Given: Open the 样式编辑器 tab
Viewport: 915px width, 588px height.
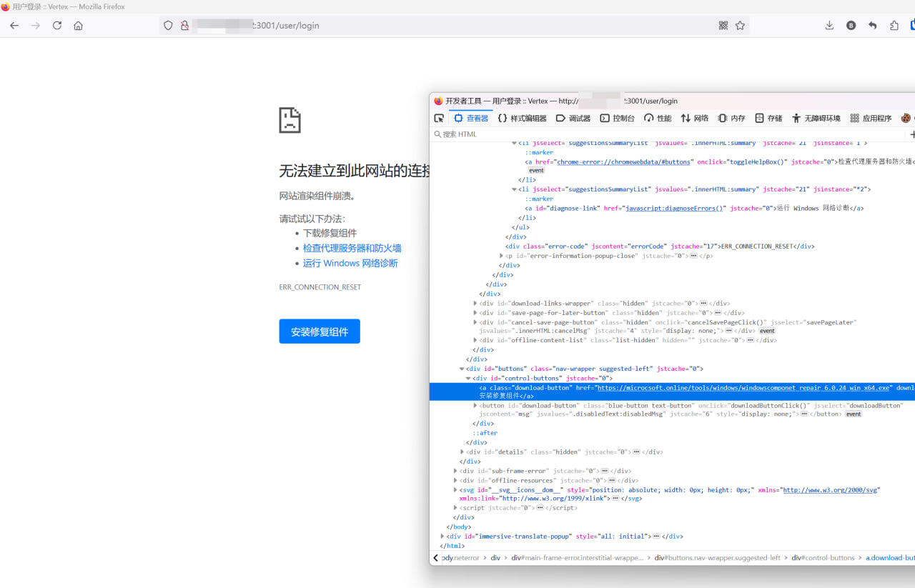Looking at the screenshot, I should point(522,118).
